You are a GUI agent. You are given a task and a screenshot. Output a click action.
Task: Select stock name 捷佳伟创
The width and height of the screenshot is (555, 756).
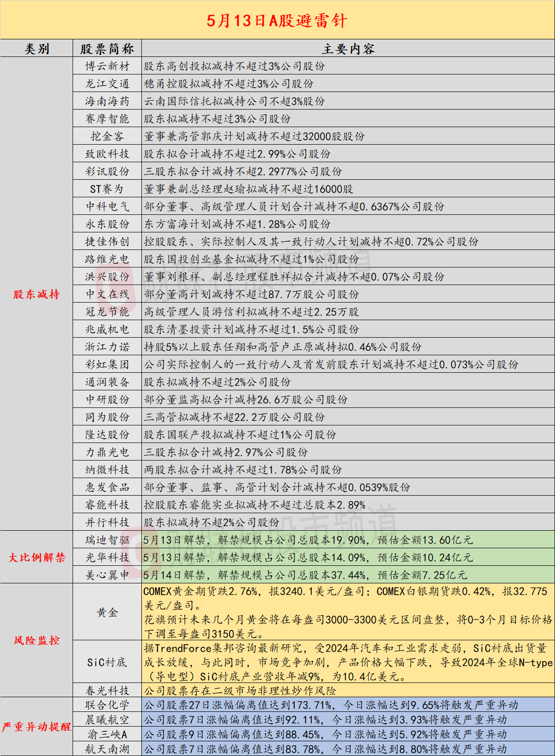[x=107, y=241]
